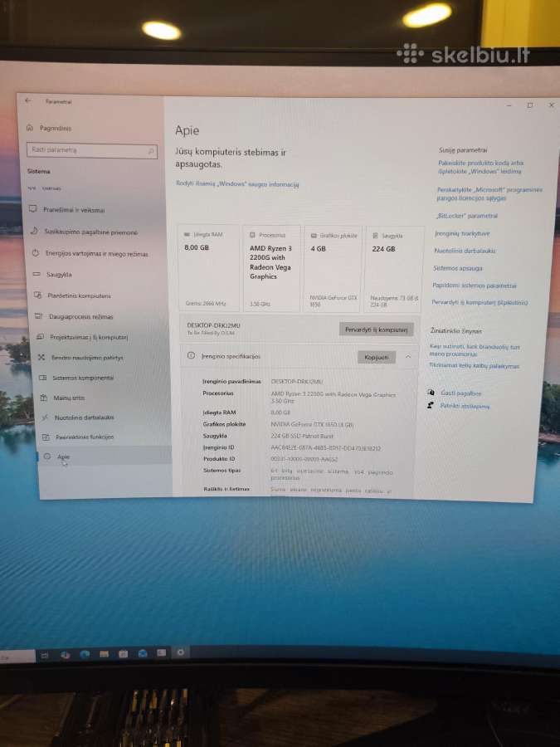The width and height of the screenshot is (560, 747).
Task: Click the sidebar Nuotolinis darbalaukis icon
Action: click(x=45, y=417)
